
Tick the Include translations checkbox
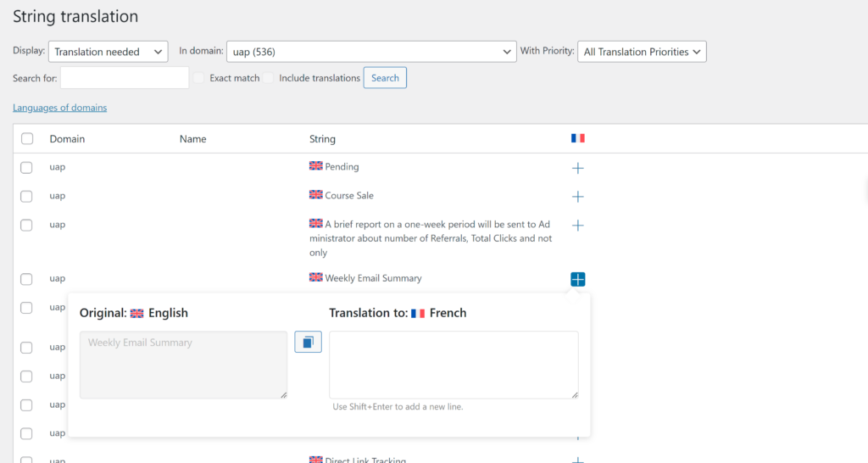[269, 78]
